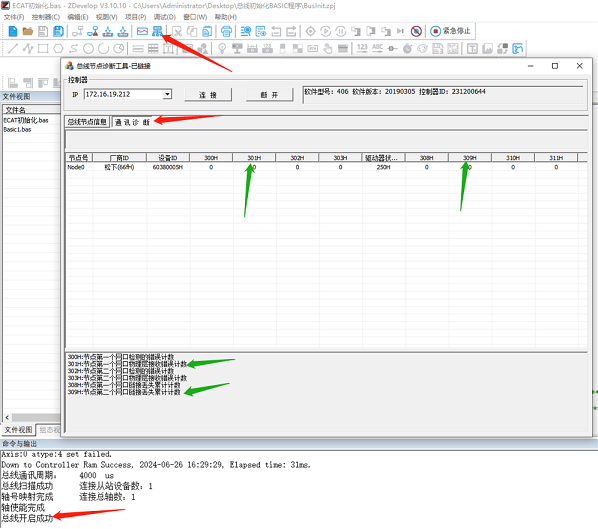
Task: Select the 通讯诊断 tab
Action: 132,122
